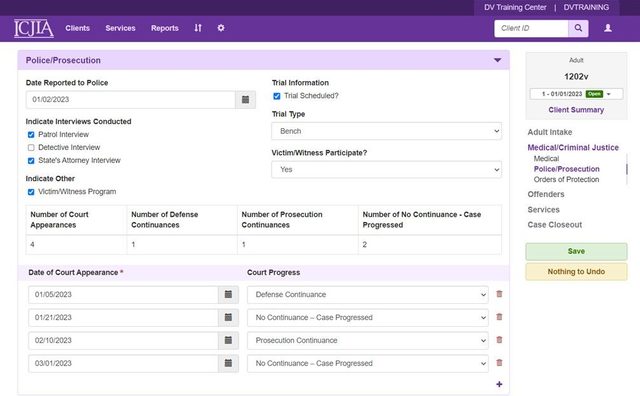Click the Client ID search field
640x396 pixels.
[531, 28]
